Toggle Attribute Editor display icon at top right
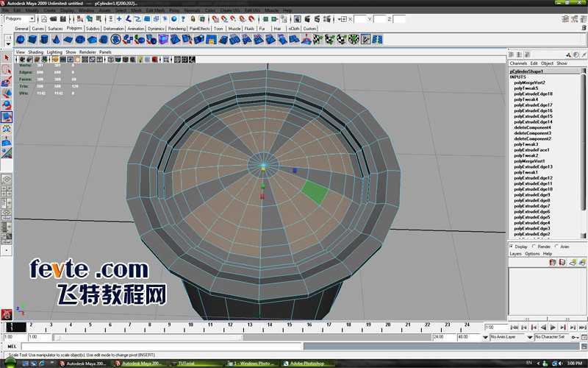Image resolution: width=588 pixels, height=368 pixels. coord(566,19)
